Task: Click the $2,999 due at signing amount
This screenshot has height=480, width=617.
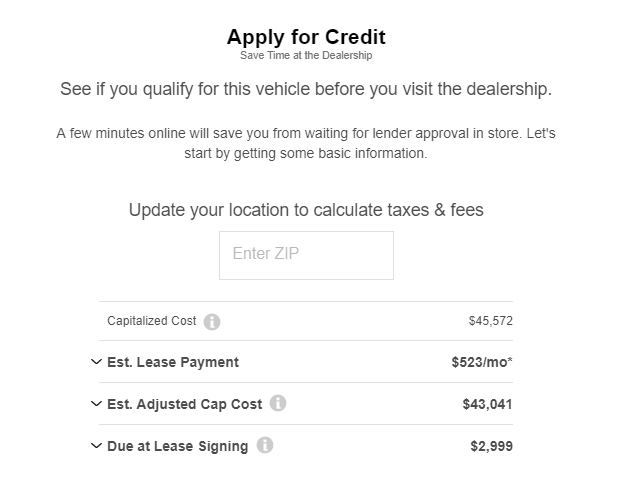Action: coord(491,446)
